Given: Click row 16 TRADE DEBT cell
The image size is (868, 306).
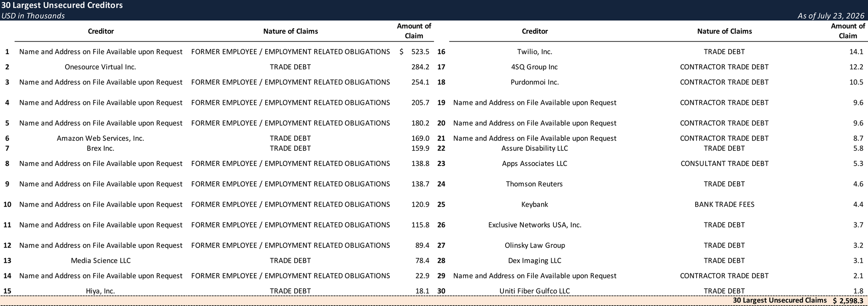Looking at the screenshot, I should [724, 52].
